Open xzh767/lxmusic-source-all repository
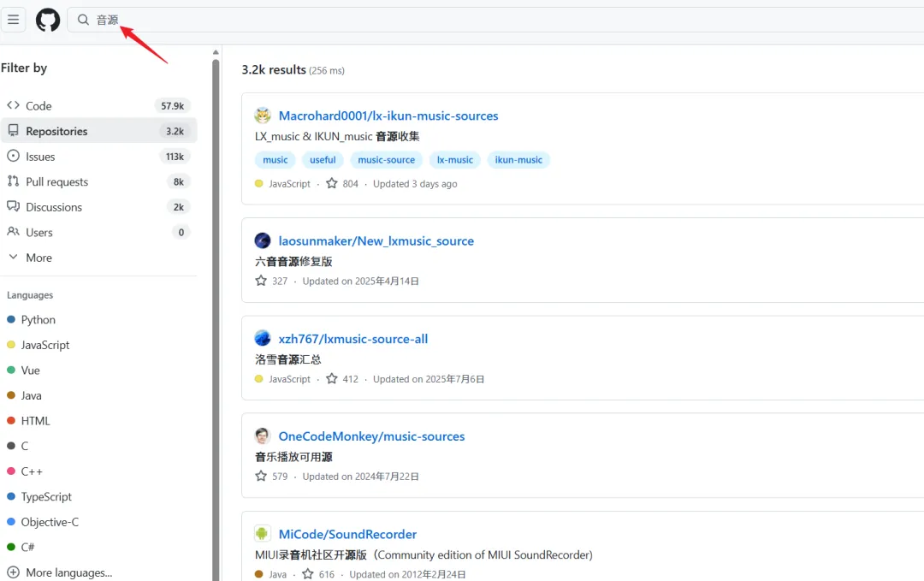 click(353, 339)
